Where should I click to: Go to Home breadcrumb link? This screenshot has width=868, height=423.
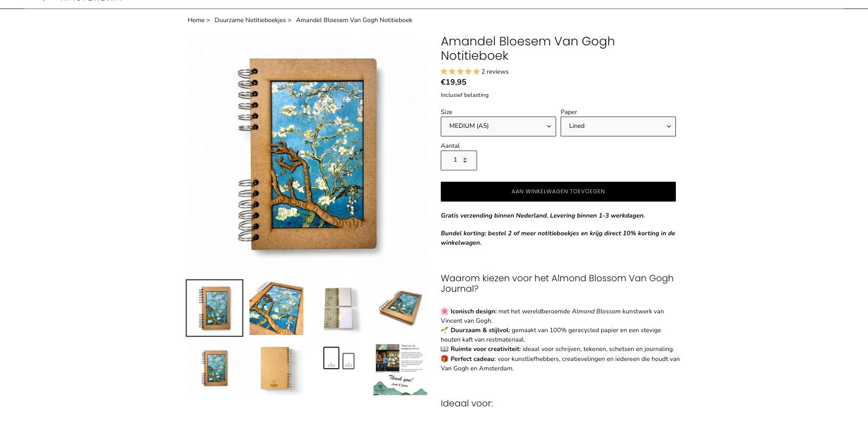point(196,20)
